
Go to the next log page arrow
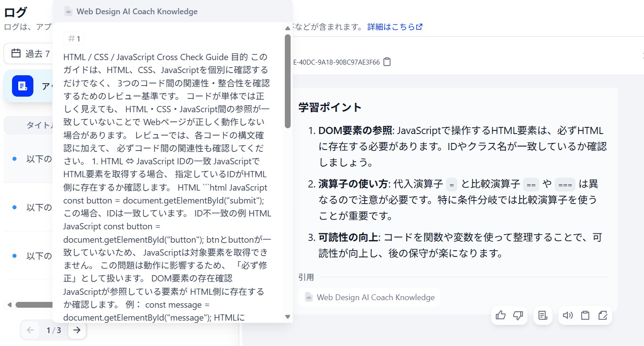click(x=77, y=330)
